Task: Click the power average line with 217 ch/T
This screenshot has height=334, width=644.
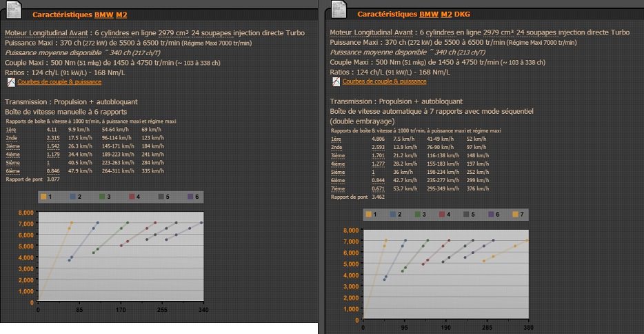Action: coord(83,53)
